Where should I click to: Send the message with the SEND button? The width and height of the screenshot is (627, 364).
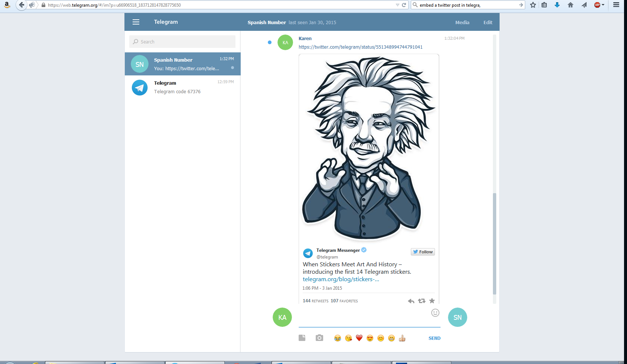click(x=435, y=338)
